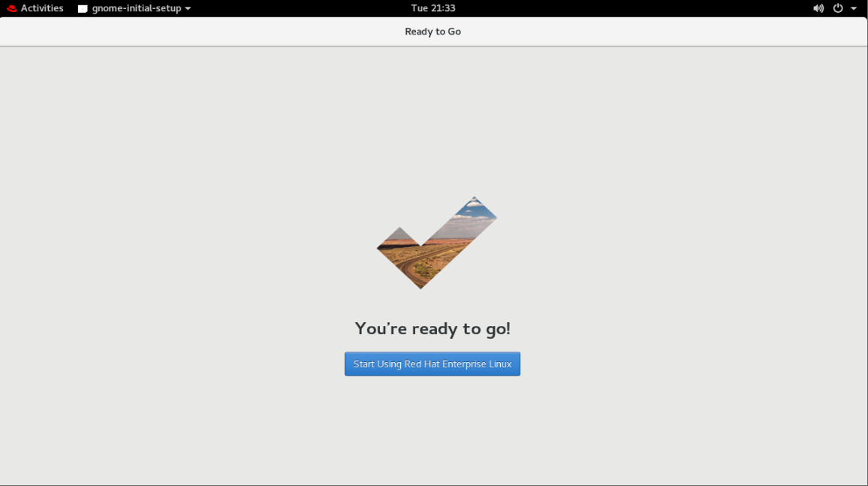Expand the system menu arrow
868x486 pixels.
tap(854, 8)
